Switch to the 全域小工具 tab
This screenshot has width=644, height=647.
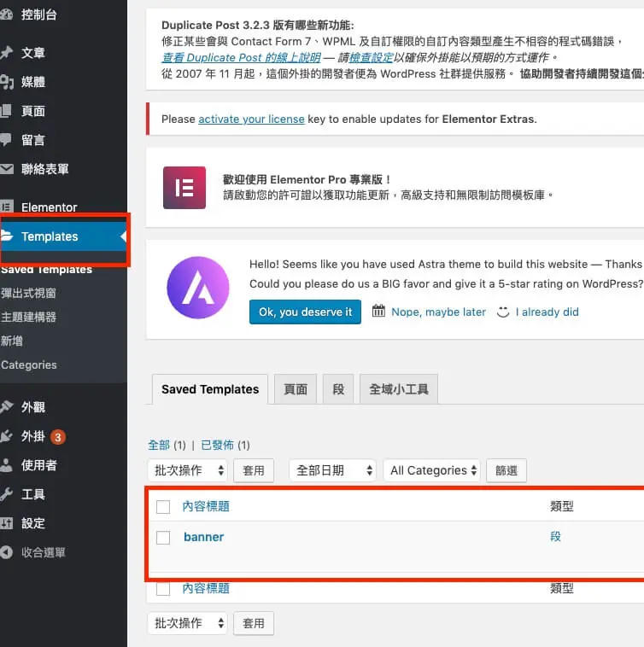399,389
